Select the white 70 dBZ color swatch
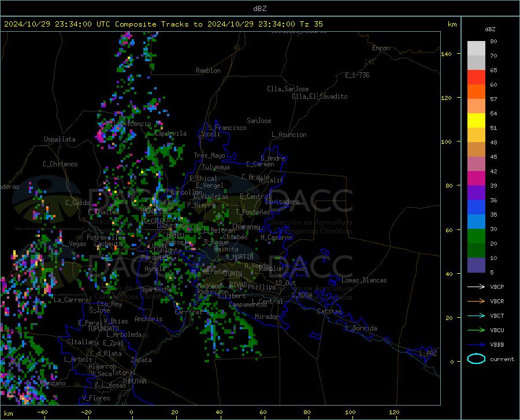This screenshot has height=420, width=520. point(476,49)
